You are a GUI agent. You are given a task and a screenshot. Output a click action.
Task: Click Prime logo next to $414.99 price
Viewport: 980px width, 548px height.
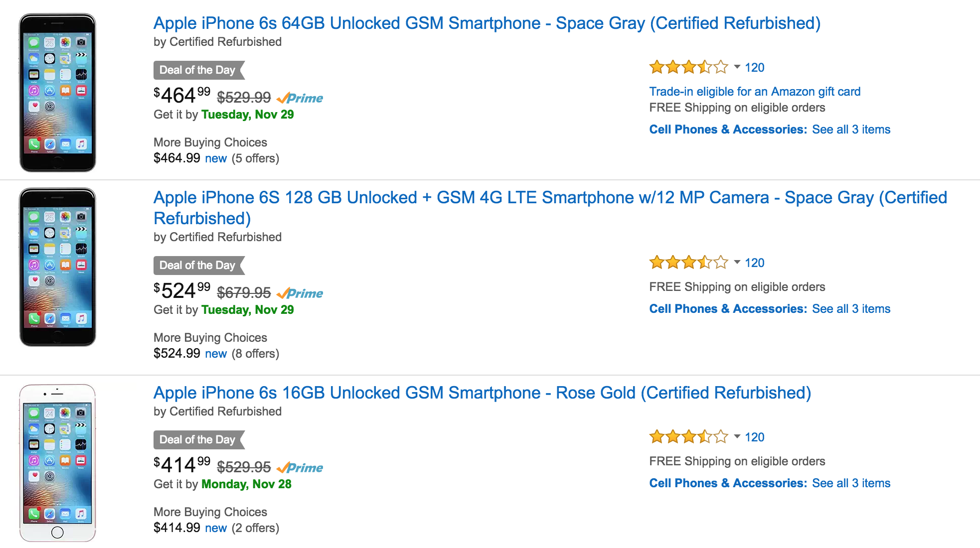(x=300, y=468)
